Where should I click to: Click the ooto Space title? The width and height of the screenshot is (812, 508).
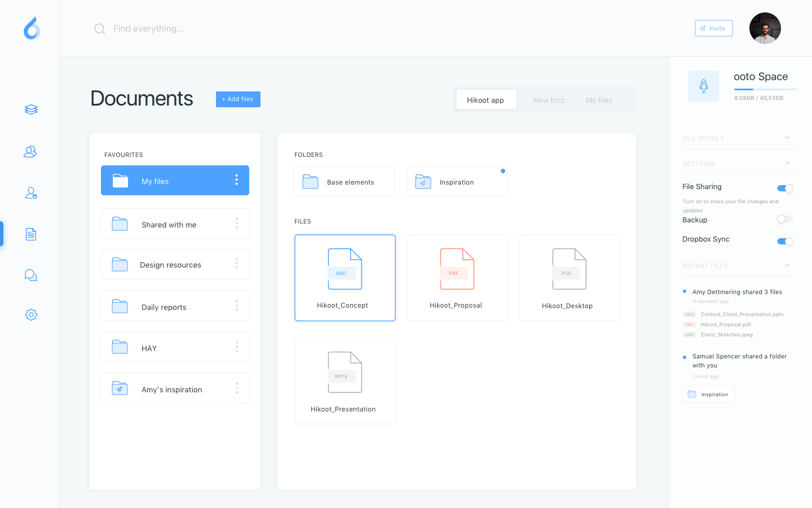click(761, 77)
